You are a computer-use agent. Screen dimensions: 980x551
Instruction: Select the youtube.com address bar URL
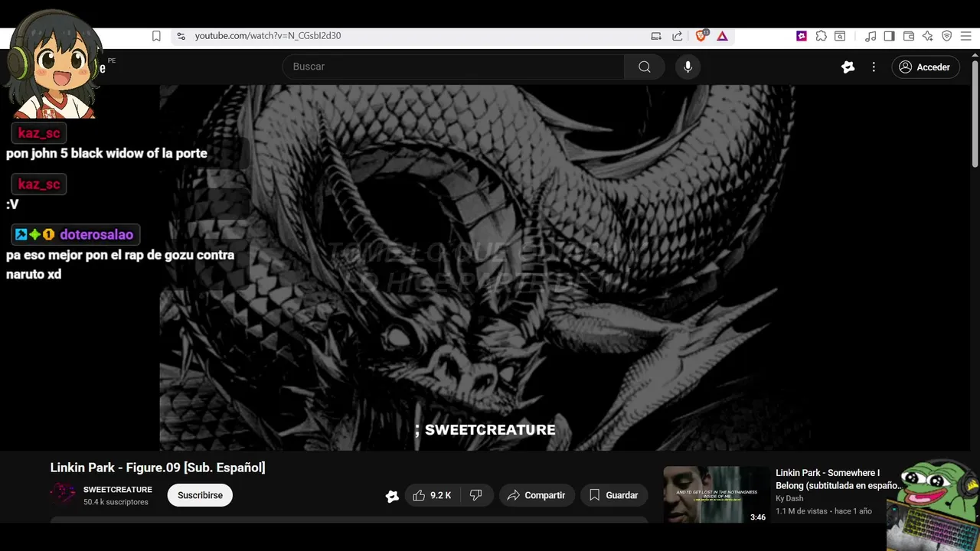pyautogui.click(x=267, y=36)
